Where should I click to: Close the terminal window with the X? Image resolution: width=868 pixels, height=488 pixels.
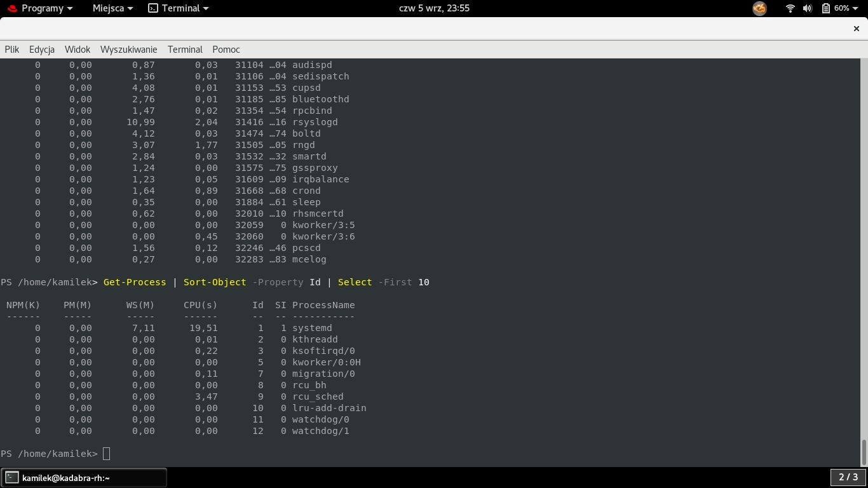tap(856, 29)
